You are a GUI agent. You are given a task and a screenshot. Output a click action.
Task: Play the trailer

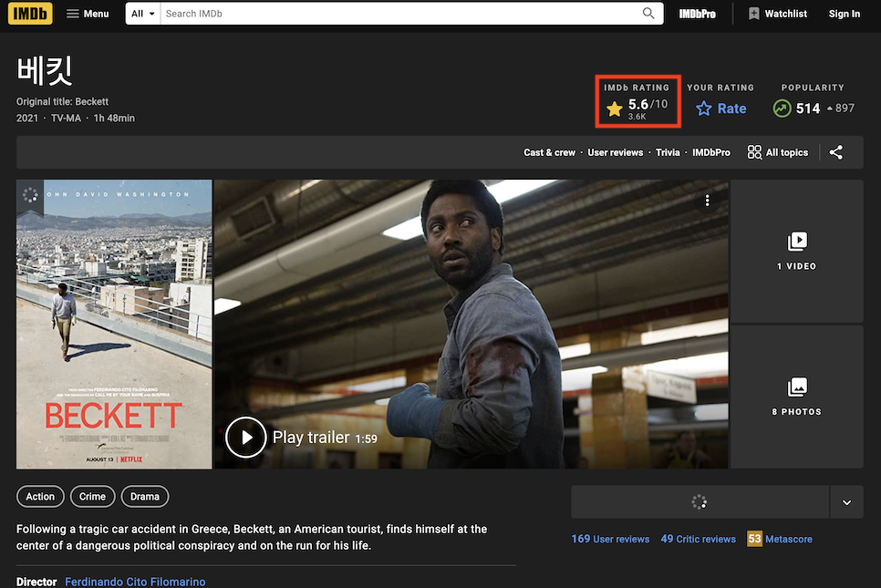(245, 437)
